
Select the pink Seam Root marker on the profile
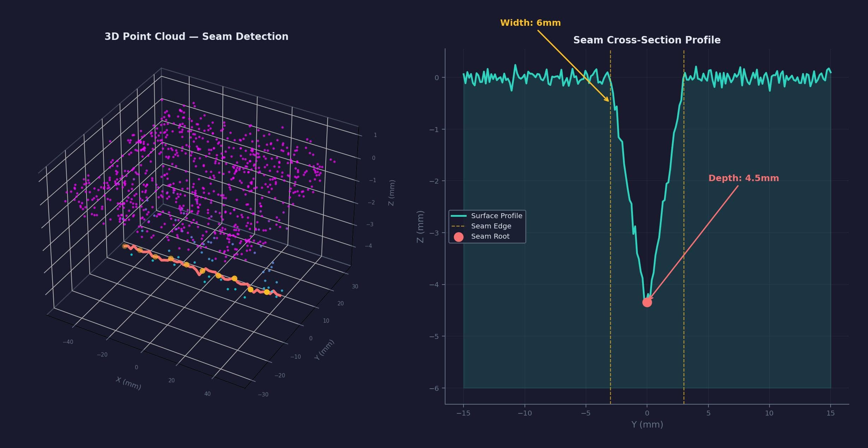(647, 302)
